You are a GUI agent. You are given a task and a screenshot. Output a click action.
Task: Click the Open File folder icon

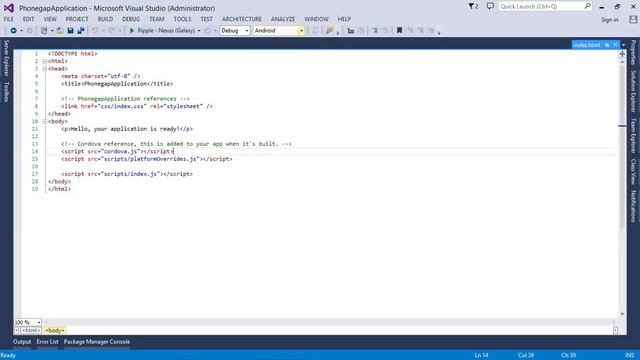coord(60,31)
